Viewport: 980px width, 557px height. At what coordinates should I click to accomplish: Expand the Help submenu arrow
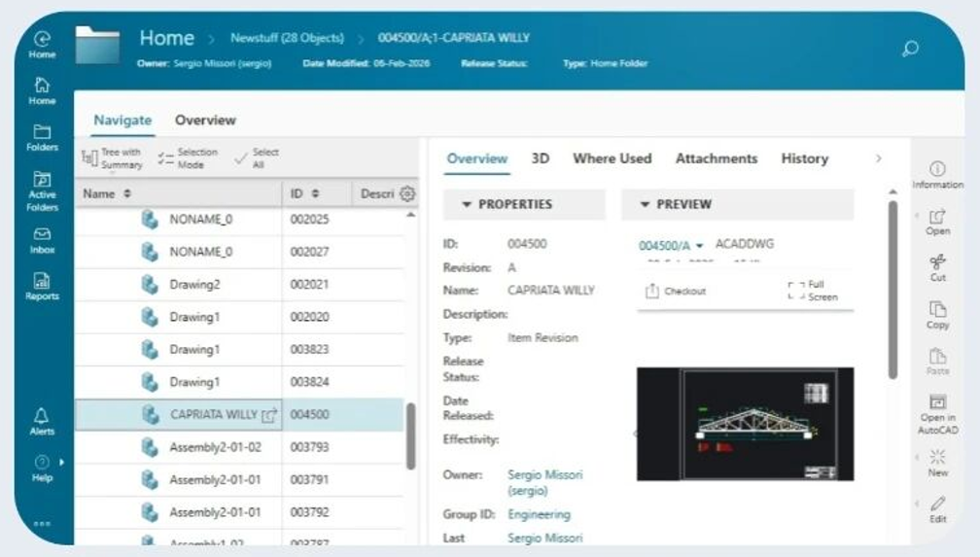point(61,463)
